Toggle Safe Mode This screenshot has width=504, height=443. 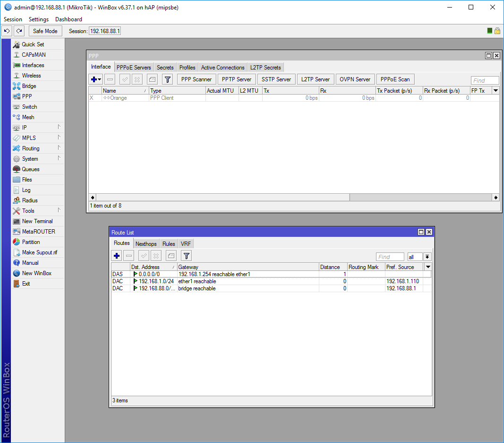pyautogui.click(x=45, y=31)
